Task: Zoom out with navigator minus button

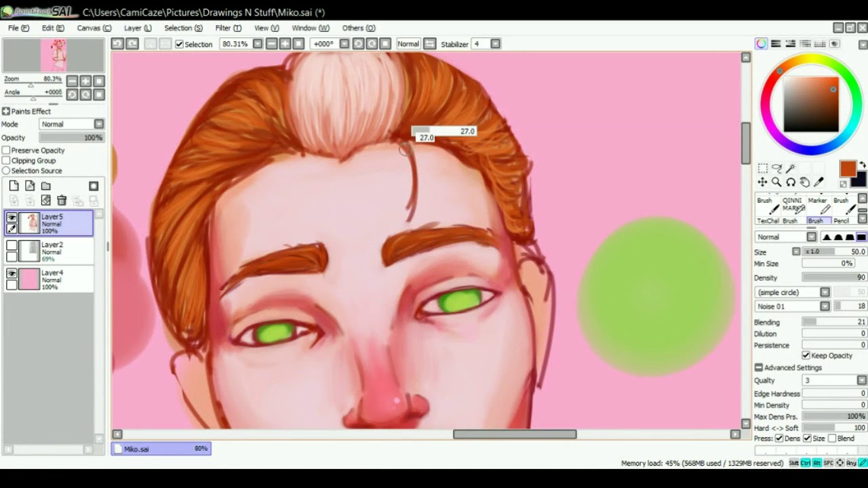Action: tap(73, 81)
